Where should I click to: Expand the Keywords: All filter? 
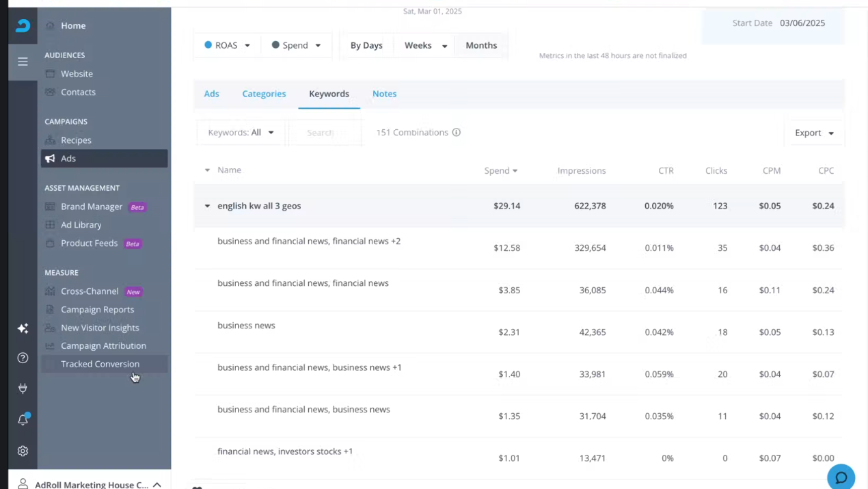coord(241,133)
